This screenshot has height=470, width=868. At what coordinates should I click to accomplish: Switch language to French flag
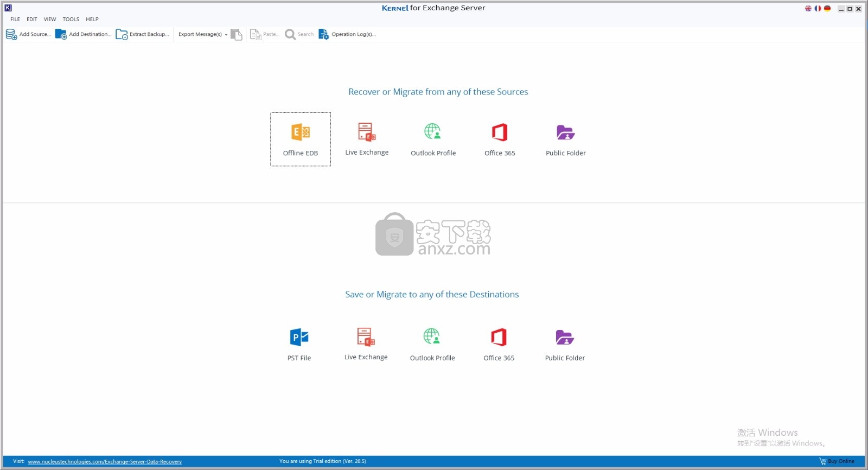coord(818,8)
